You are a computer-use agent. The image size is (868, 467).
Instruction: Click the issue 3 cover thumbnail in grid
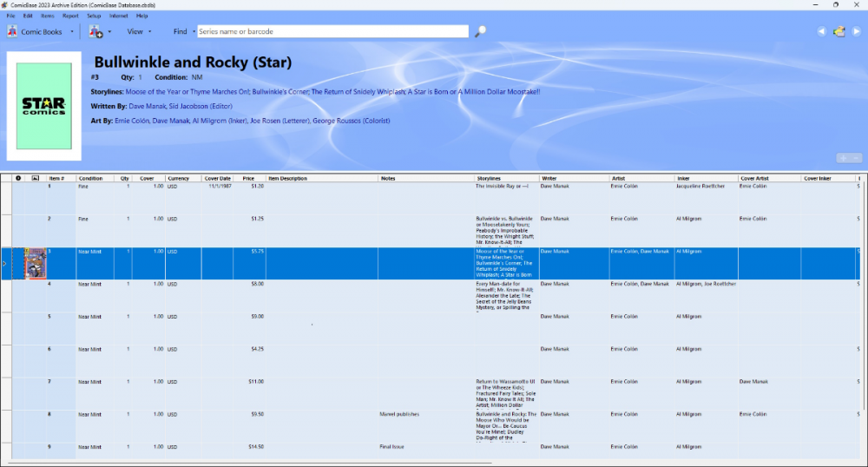[36, 263]
